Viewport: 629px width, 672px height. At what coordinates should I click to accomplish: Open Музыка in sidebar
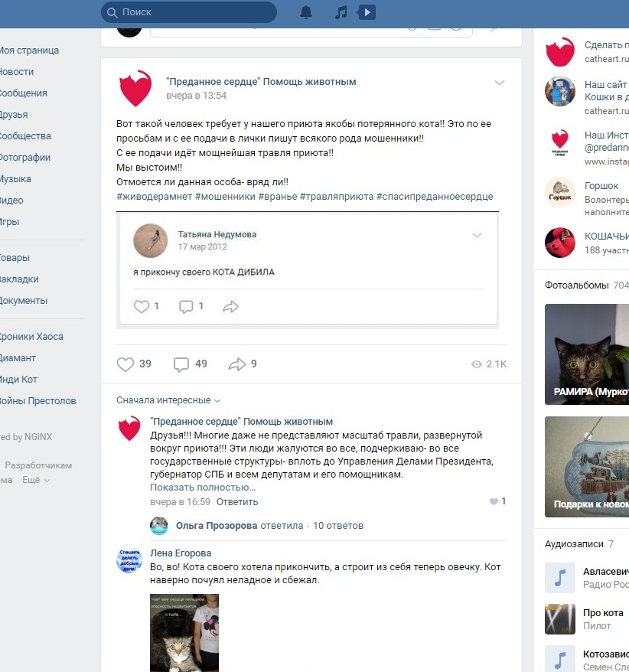tap(15, 179)
